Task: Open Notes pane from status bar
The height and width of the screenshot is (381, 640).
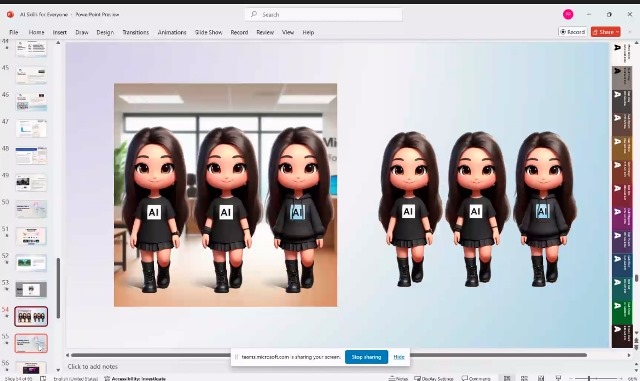Action: tap(398, 379)
